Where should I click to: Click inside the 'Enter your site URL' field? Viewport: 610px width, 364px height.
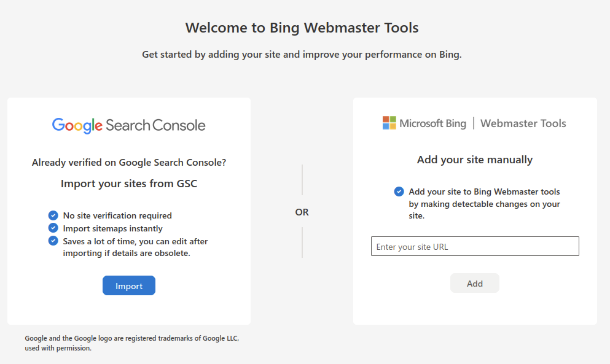coord(474,246)
